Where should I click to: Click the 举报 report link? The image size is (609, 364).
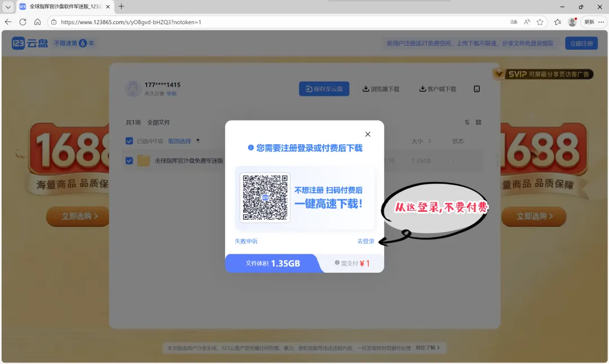coord(171,94)
